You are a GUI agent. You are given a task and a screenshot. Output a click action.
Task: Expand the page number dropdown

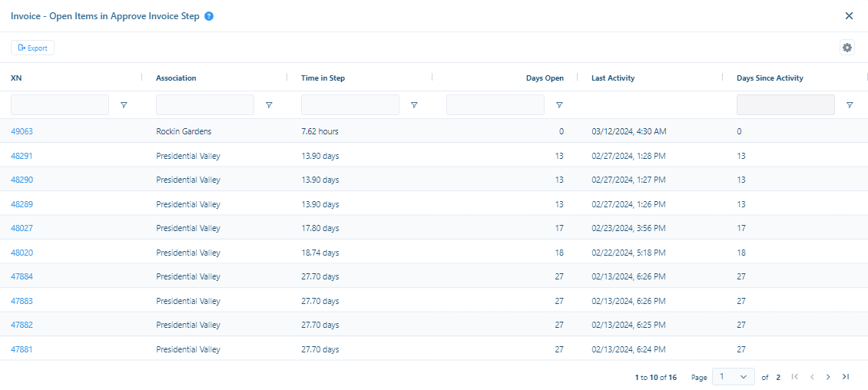(x=733, y=377)
